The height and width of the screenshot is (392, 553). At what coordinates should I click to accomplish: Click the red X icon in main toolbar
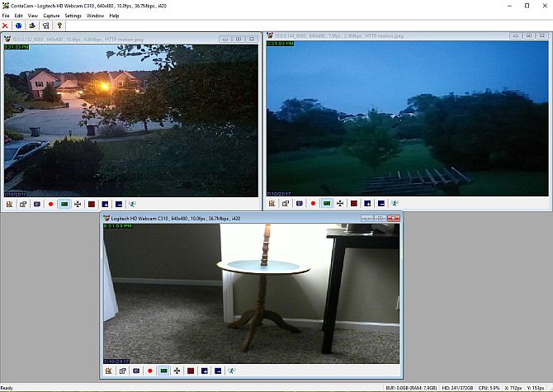[5, 26]
